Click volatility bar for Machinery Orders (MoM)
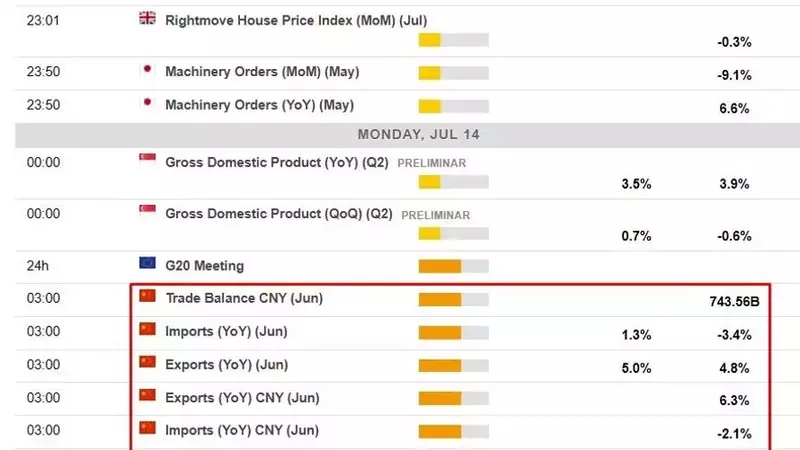The height and width of the screenshot is (450, 800). tap(454, 73)
